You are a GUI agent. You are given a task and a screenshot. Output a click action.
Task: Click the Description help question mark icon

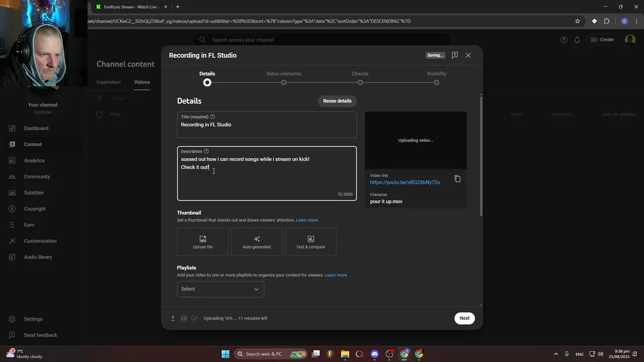pyautogui.click(x=206, y=151)
